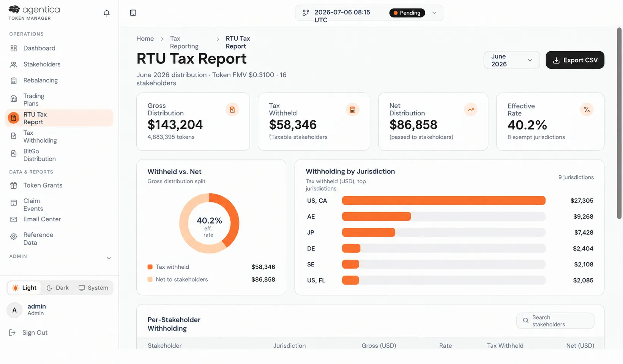Click the Export CSV button
The width and height of the screenshot is (623, 364).
pyautogui.click(x=575, y=60)
